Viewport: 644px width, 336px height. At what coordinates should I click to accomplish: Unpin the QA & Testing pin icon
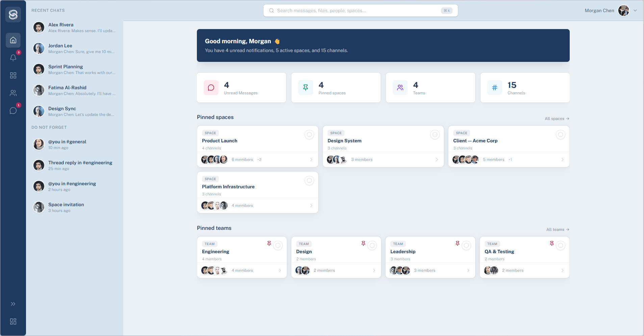point(552,243)
